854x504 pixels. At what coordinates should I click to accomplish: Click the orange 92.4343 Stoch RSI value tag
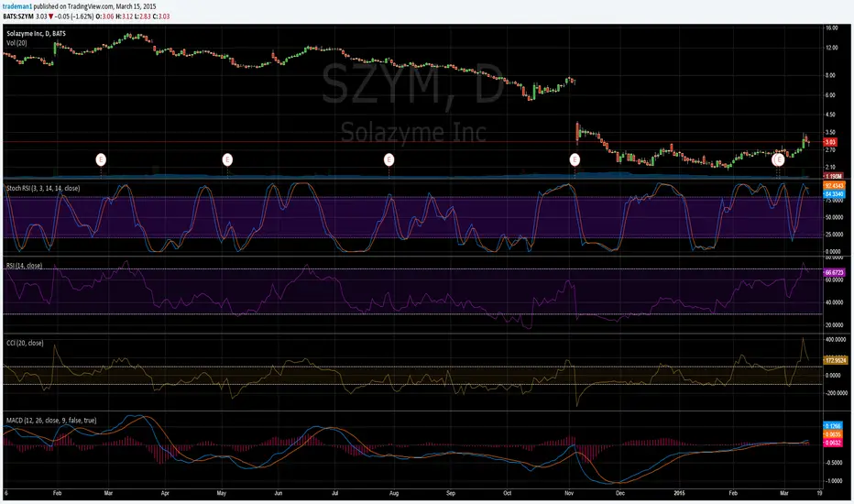[x=834, y=186]
